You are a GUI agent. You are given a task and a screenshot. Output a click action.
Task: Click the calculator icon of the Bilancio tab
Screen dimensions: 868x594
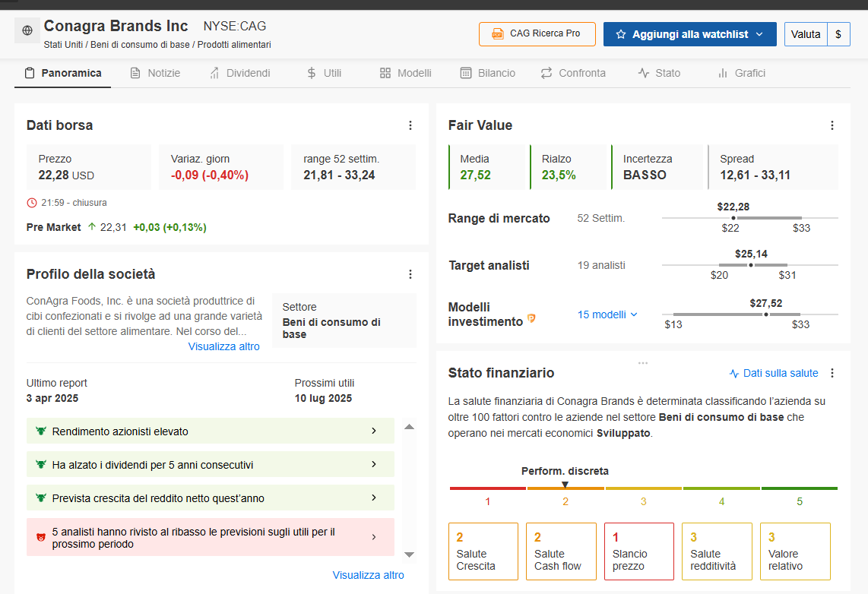pyautogui.click(x=466, y=73)
